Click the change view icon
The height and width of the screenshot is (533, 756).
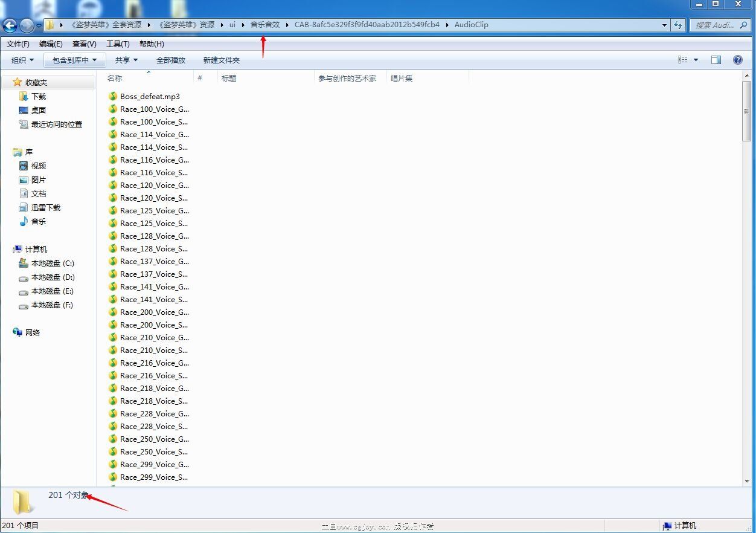tap(683, 60)
